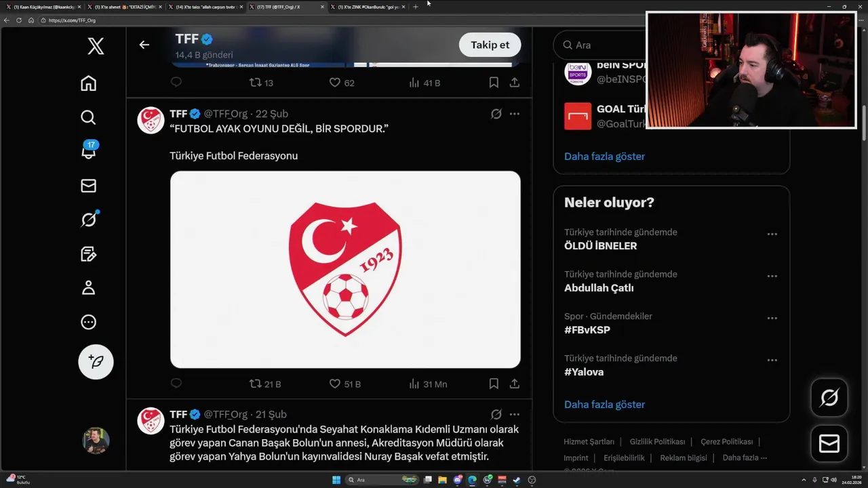Select the TFF (@TFF_Org) browser tab
The height and width of the screenshot is (488, 868).
pos(286,7)
